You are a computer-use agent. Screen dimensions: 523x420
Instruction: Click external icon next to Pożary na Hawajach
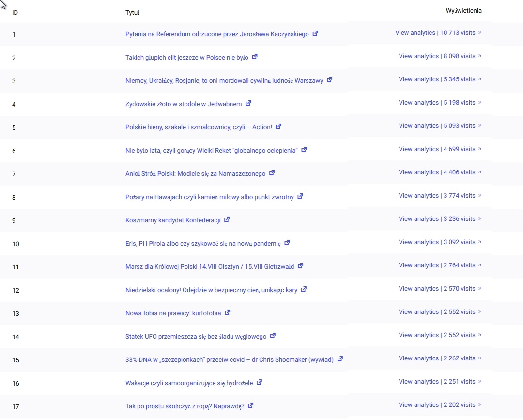[300, 196]
